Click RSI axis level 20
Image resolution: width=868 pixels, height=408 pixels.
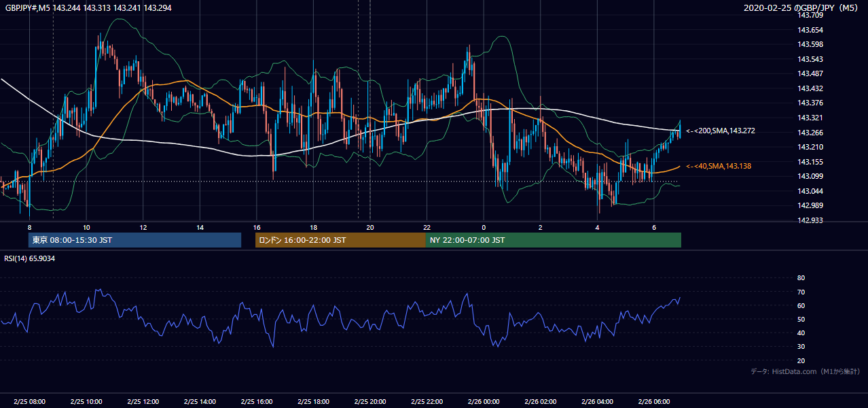pyautogui.click(x=801, y=360)
